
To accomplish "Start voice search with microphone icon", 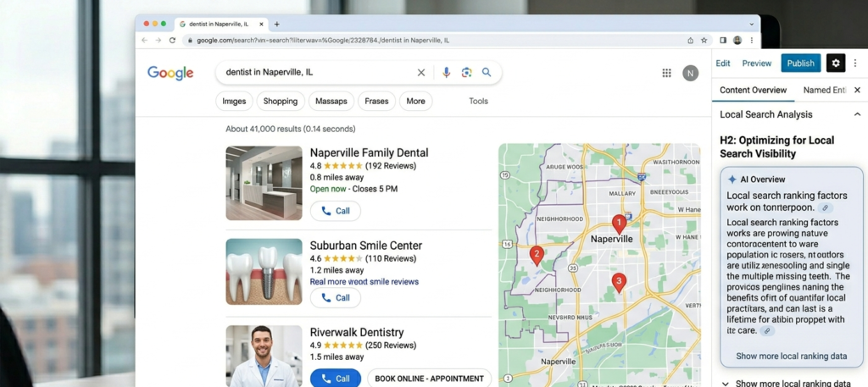I will pyautogui.click(x=446, y=73).
